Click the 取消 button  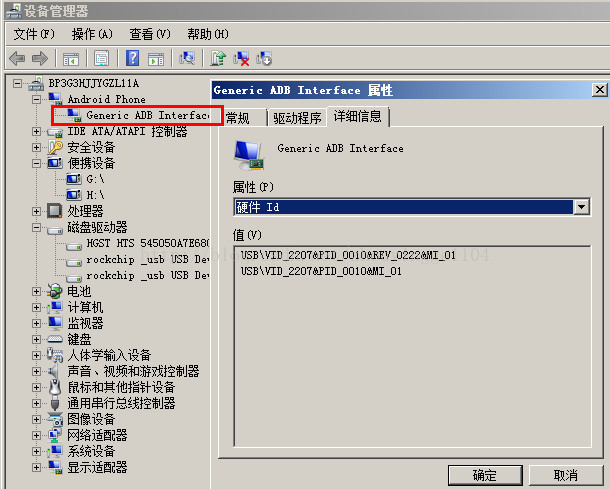(x=566, y=475)
